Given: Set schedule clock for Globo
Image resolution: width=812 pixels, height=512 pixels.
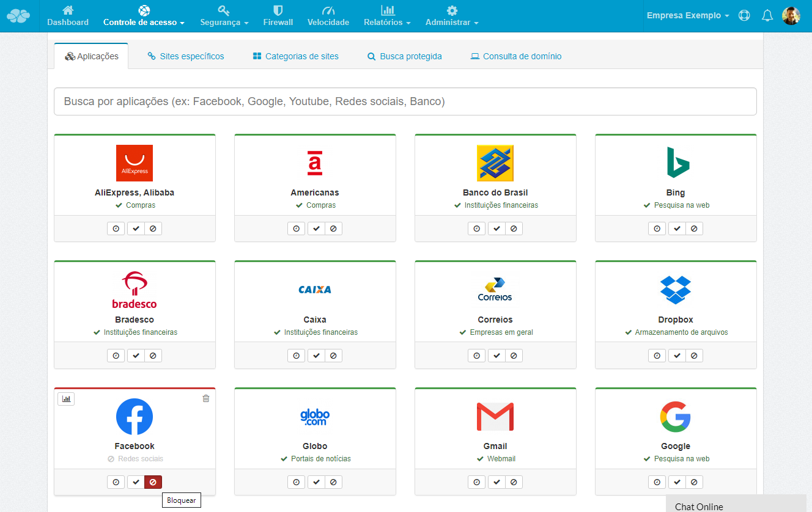Looking at the screenshot, I should coord(297,482).
